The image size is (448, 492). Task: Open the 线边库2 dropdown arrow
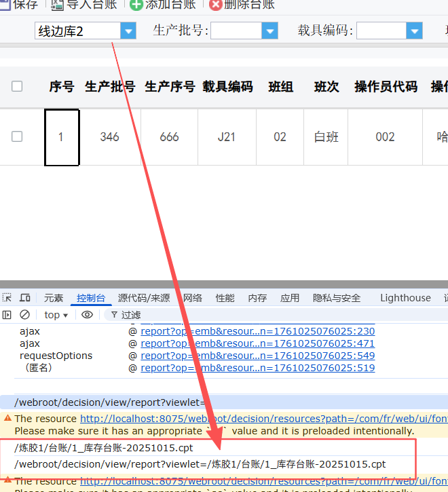tap(128, 31)
